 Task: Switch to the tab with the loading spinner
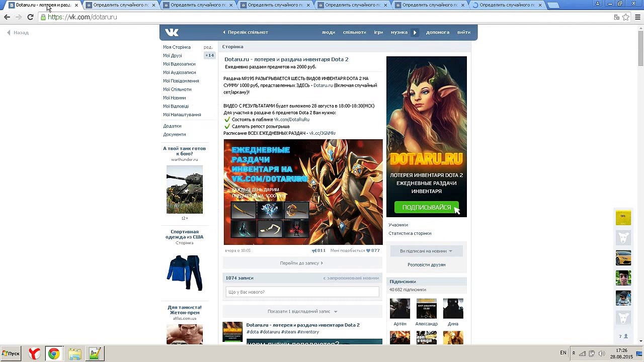pos(508,6)
